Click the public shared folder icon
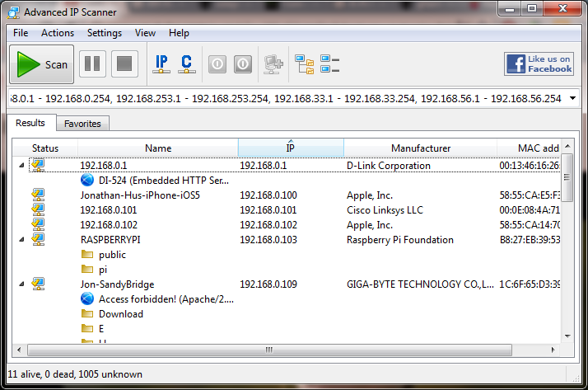This screenshot has width=588, height=390. pyautogui.click(x=87, y=254)
